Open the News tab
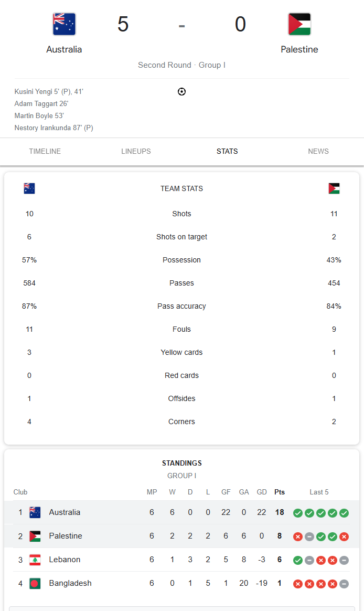This screenshot has width=364, height=611. 318,151
